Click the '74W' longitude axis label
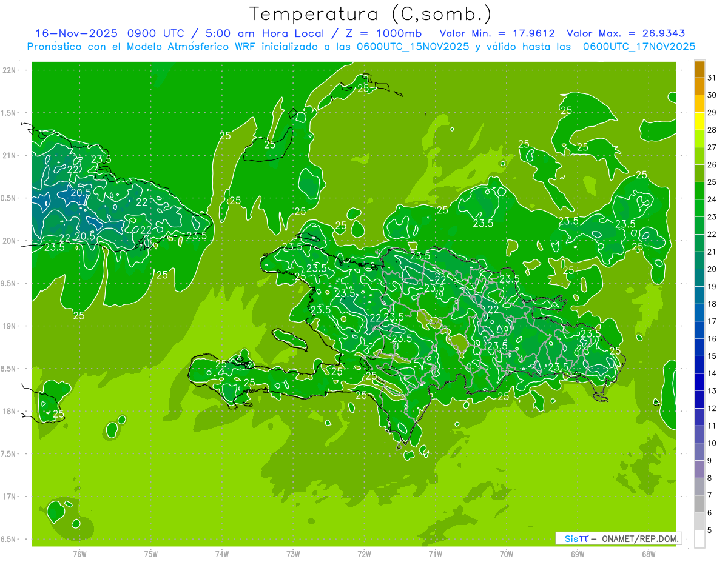This screenshot has width=728, height=562. point(222,554)
